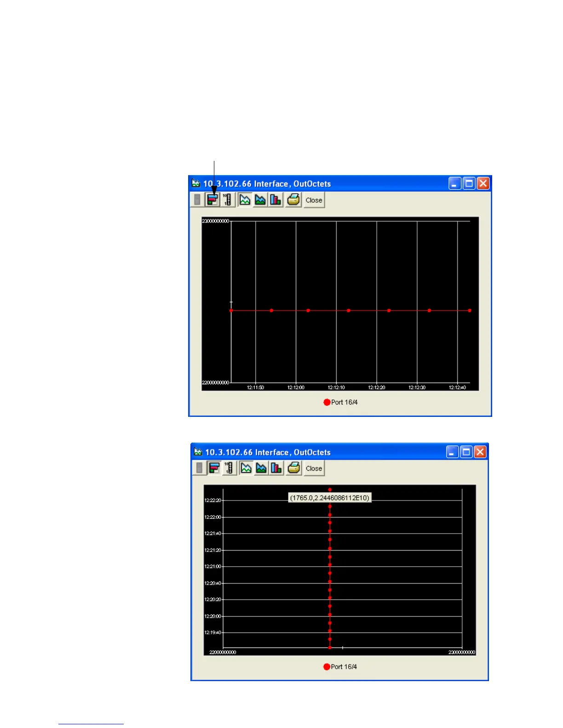The height and width of the screenshot is (728, 563).
Task: Click the rightmost red data point in upper graph
Action: click(470, 311)
